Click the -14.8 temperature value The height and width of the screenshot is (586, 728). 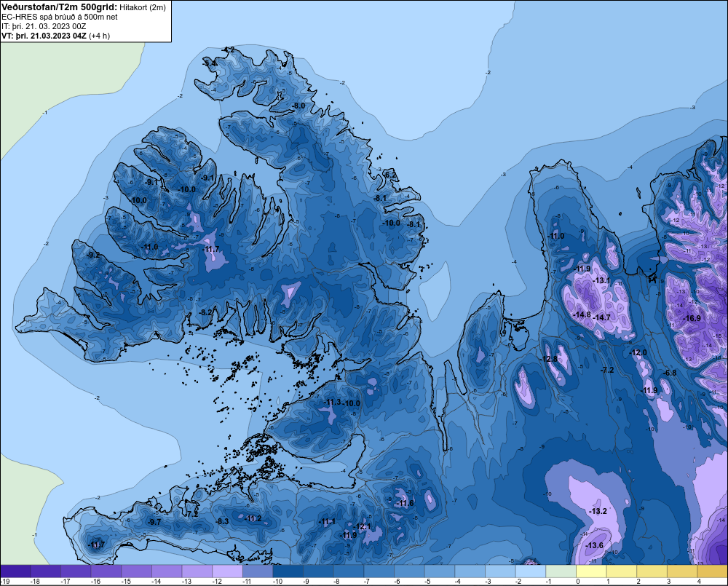pos(582,314)
